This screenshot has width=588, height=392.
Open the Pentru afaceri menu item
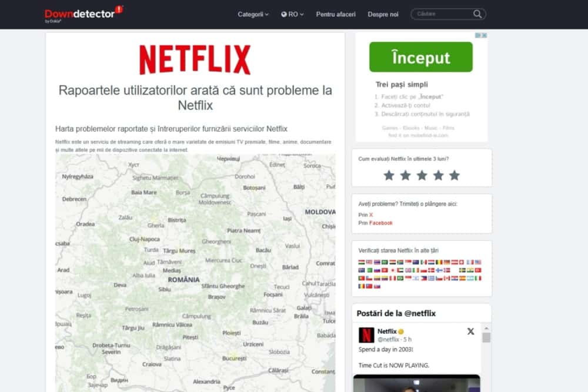[x=335, y=14]
